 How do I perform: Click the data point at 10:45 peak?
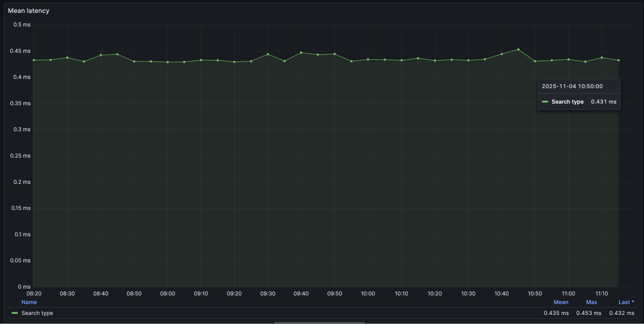519,49
